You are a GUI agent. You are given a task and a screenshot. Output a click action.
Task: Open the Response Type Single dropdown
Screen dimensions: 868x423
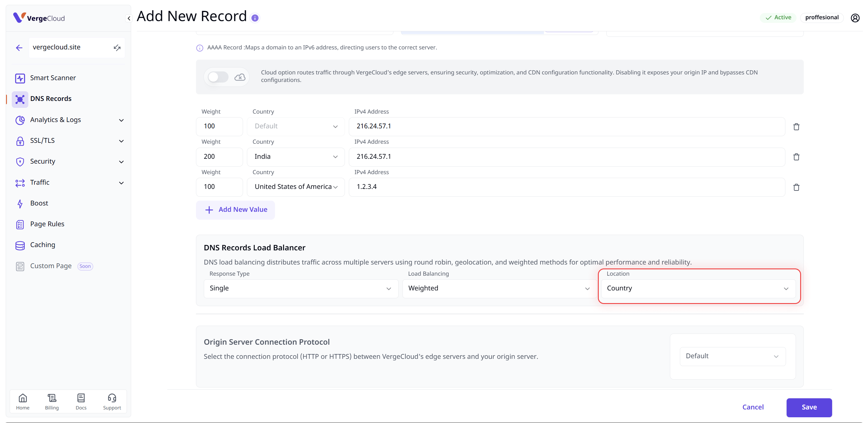301,288
